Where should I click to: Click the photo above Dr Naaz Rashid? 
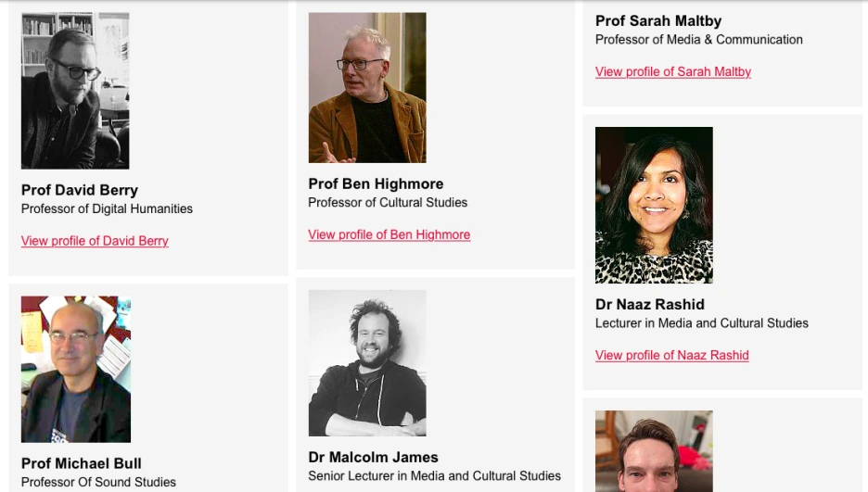point(654,205)
